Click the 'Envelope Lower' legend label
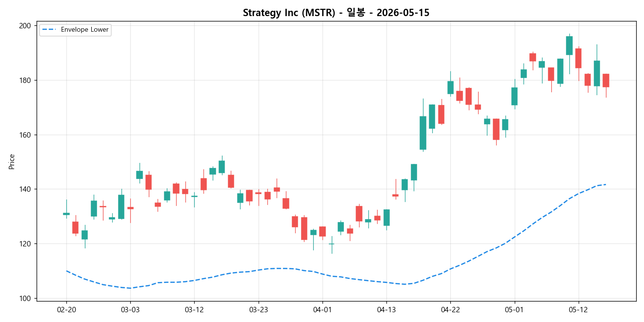The image size is (644, 322). (85, 30)
